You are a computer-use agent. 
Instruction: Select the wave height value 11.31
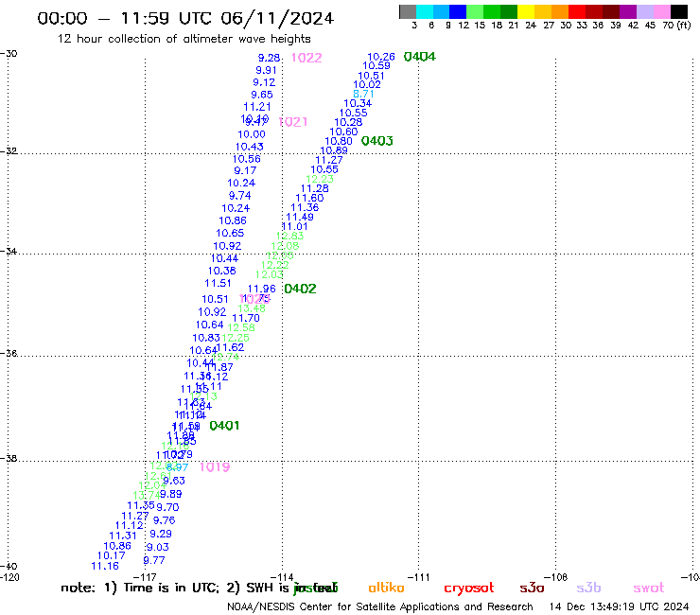[x=123, y=536]
